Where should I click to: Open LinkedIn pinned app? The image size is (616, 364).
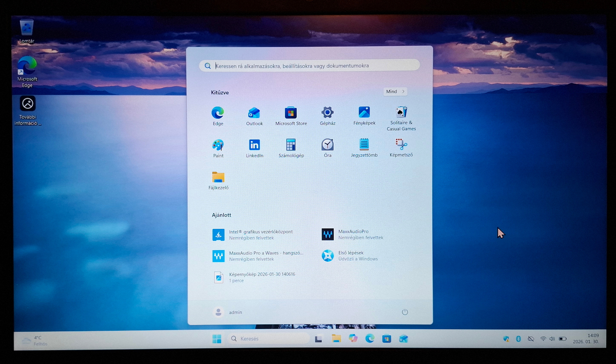click(x=254, y=148)
